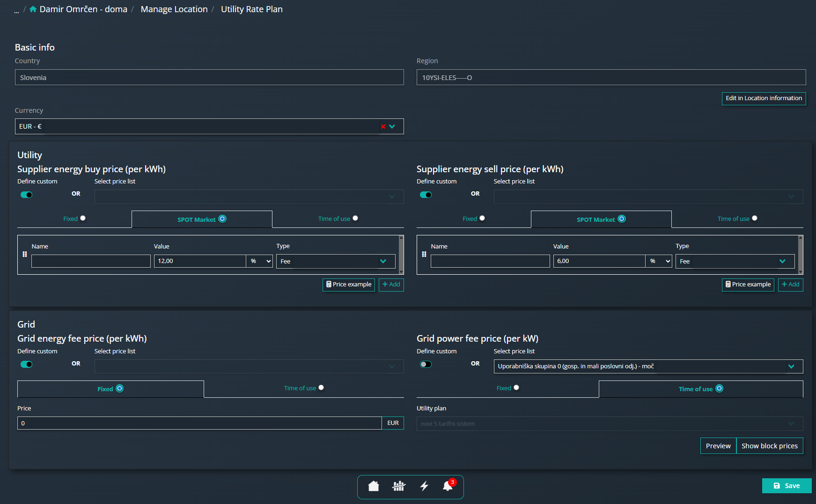Viewport: 816px width, 504px height.
Task: Open notifications bell with badge
Action: coord(448,486)
